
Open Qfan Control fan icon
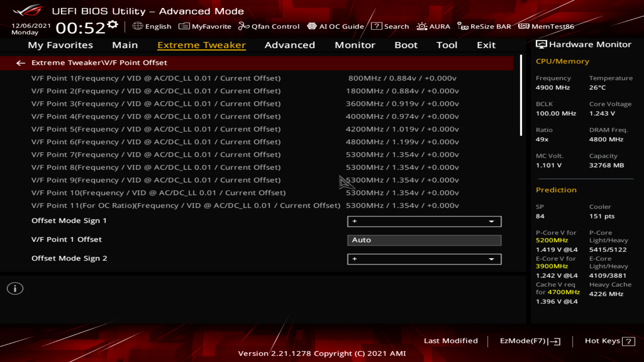[x=244, y=26]
